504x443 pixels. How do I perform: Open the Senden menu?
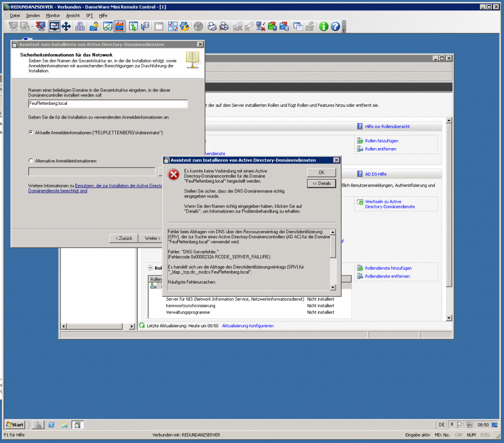point(33,15)
